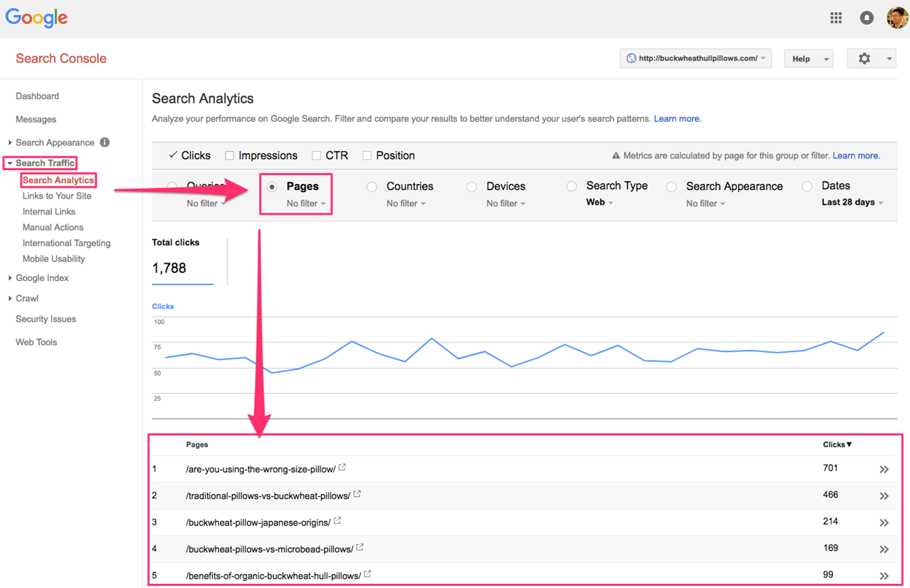This screenshot has height=588, width=910.
Task: Open Mobile Usability in sidebar
Action: 54,259
